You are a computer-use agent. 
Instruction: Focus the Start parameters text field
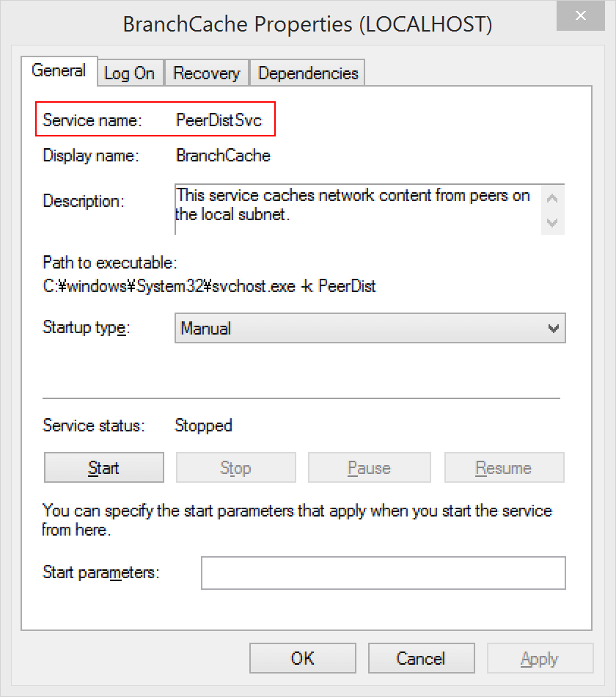point(383,573)
